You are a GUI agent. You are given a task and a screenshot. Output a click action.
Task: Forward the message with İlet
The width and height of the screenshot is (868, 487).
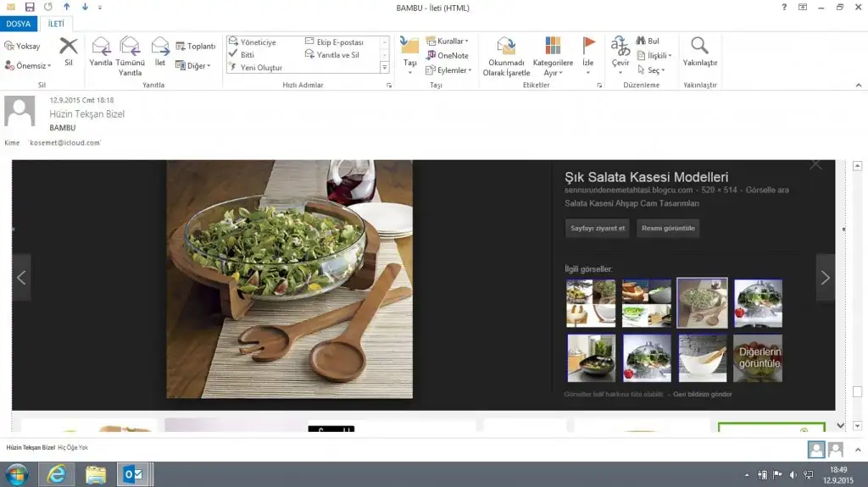pyautogui.click(x=159, y=47)
